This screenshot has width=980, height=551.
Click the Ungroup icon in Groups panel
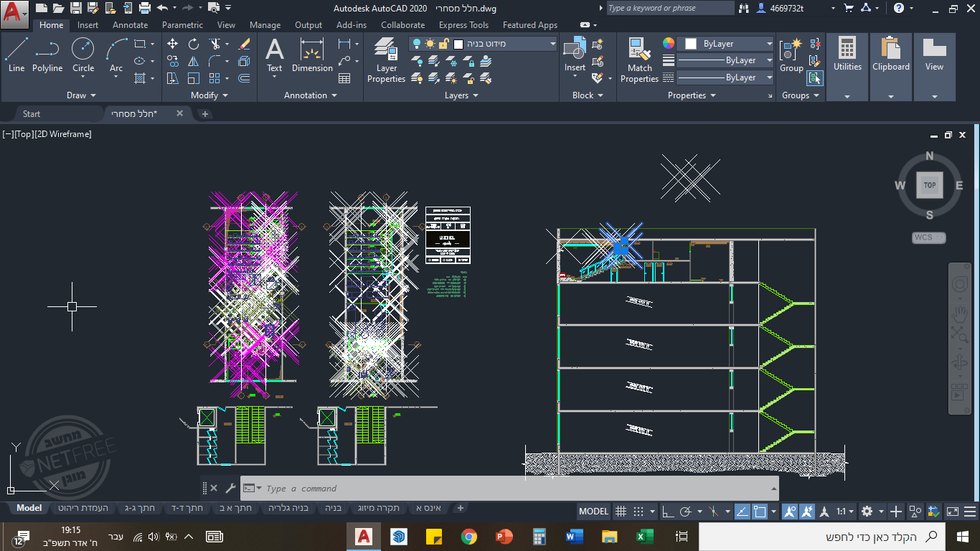click(815, 44)
